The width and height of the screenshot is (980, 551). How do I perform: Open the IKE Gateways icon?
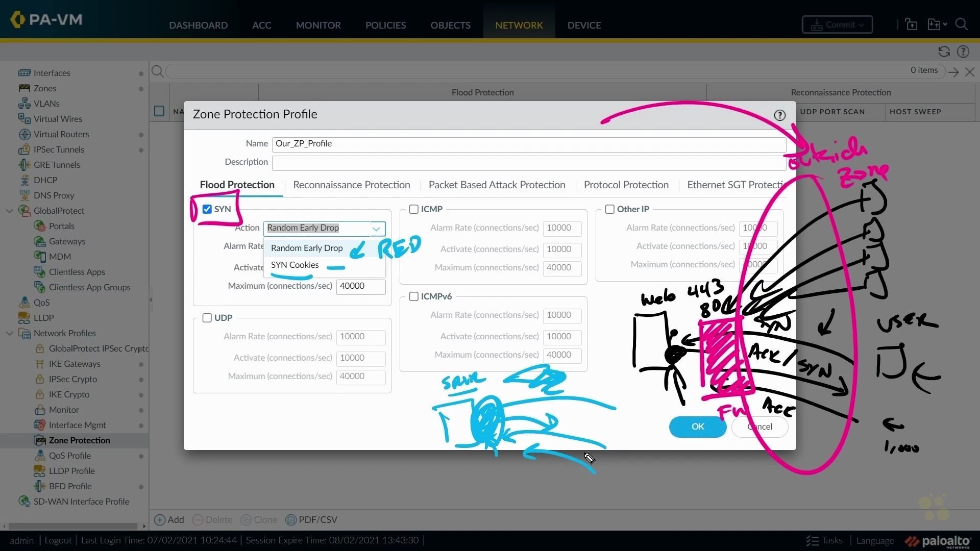pyautogui.click(x=39, y=364)
